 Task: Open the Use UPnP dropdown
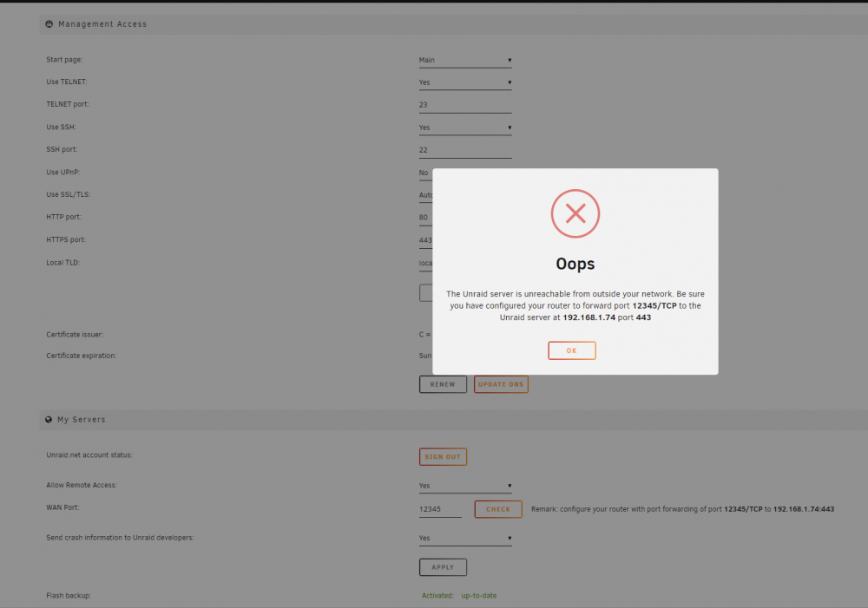click(425, 173)
